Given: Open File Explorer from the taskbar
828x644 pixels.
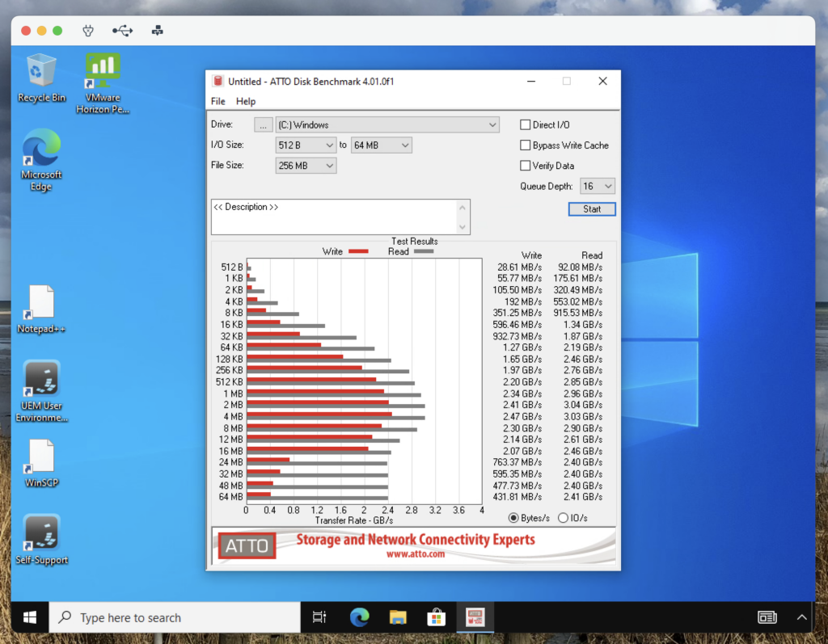Looking at the screenshot, I should pos(398,617).
